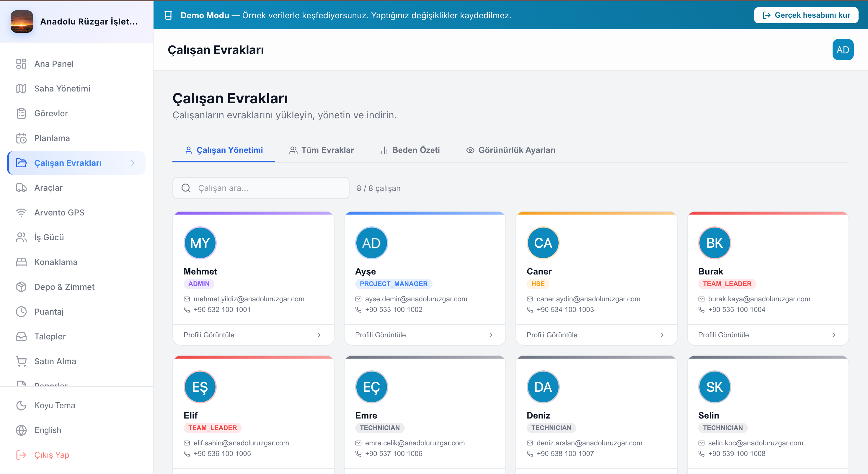Click Emre's EÇ avatar

pyautogui.click(x=371, y=387)
